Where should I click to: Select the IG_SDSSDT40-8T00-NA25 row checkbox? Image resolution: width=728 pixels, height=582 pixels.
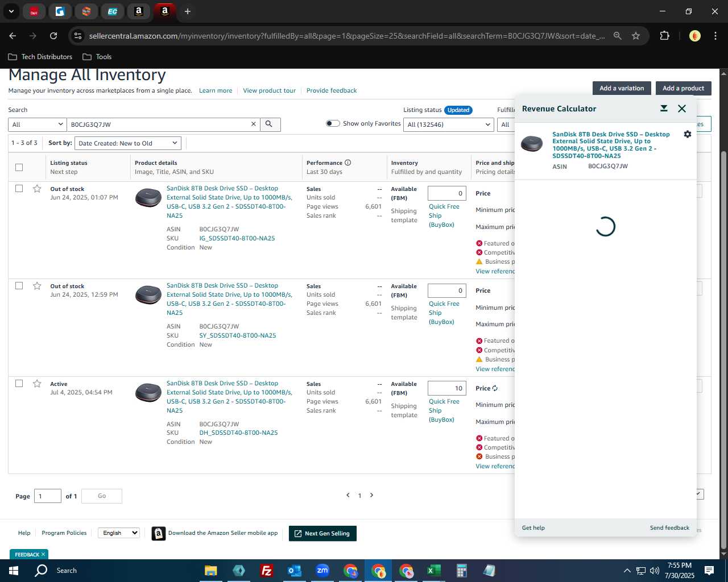pos(19,188)
